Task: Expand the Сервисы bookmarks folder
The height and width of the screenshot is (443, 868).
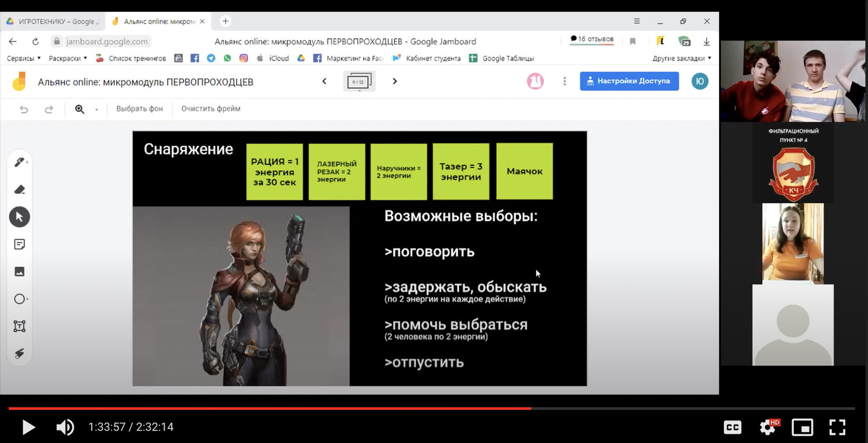Action: click(x=24, y=58)
